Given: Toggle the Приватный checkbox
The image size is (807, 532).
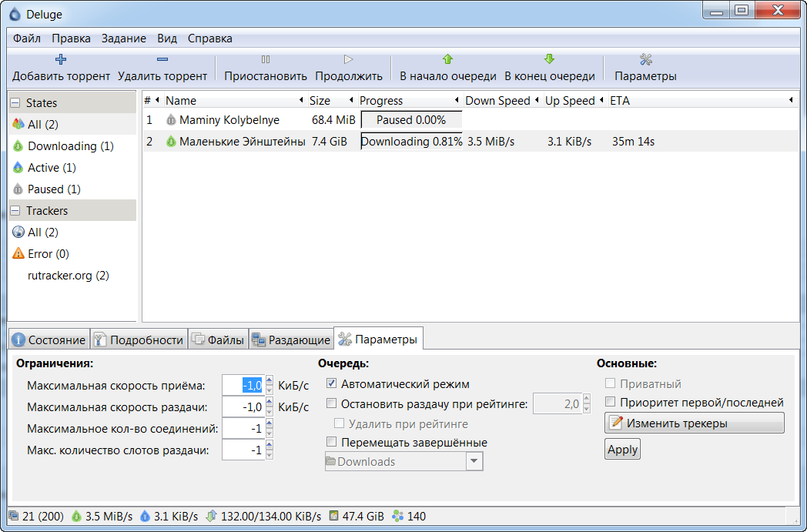Looking at the screenshot, I should pos(610,383).
